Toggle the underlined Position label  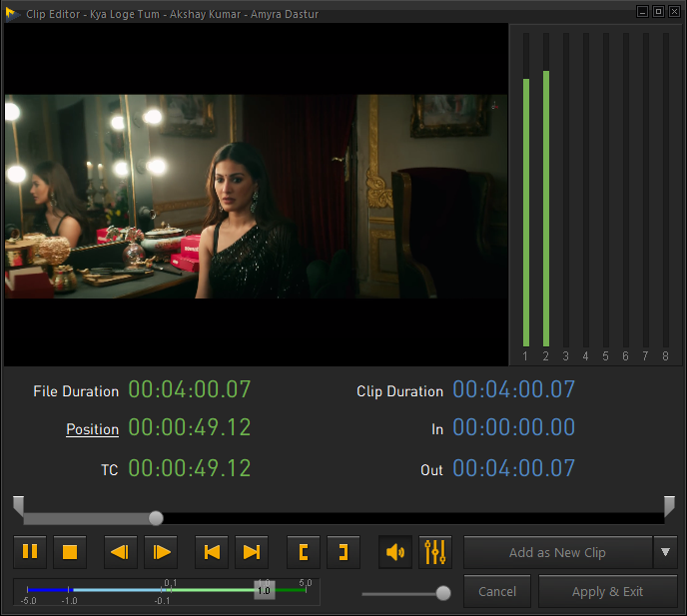[92, 429]
